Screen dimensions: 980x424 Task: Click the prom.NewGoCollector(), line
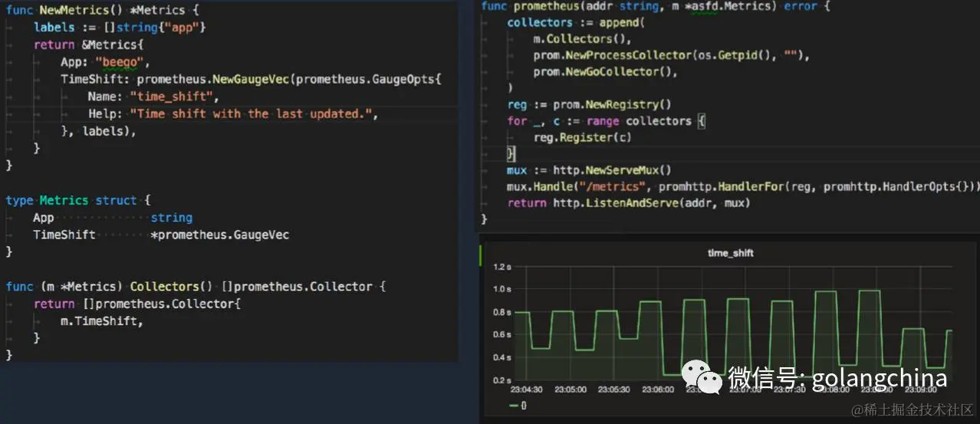pyautogui.click(x=607, y=72)
